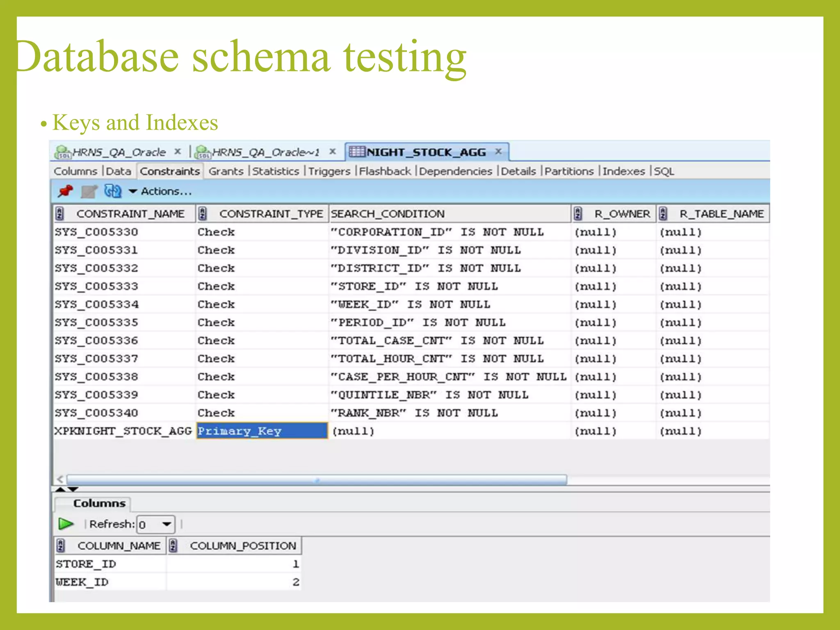Click the R_TABLE_NAME column header text
840x630 pixels.
click(721, 214)
